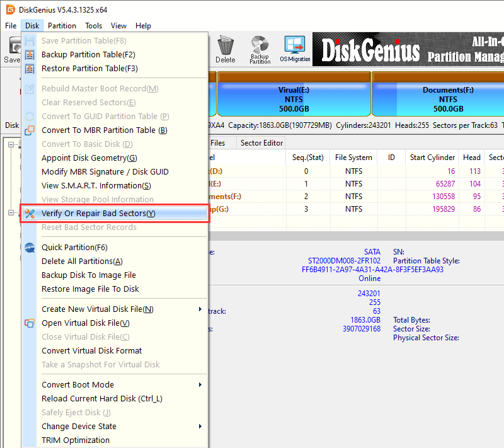The height and width of the screenshot is (448, 504).
Task: Click the wrench icon for Verify Bad Sectors
Action: [30, 214]
